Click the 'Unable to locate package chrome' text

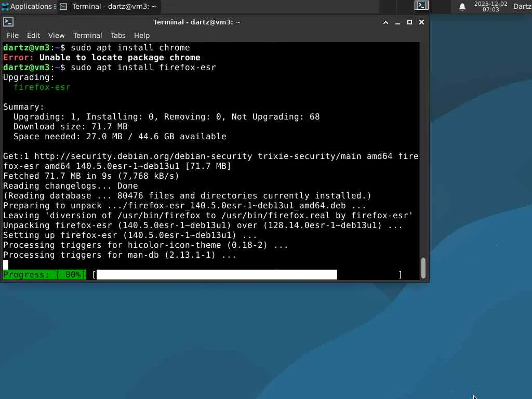pos(120,57)
